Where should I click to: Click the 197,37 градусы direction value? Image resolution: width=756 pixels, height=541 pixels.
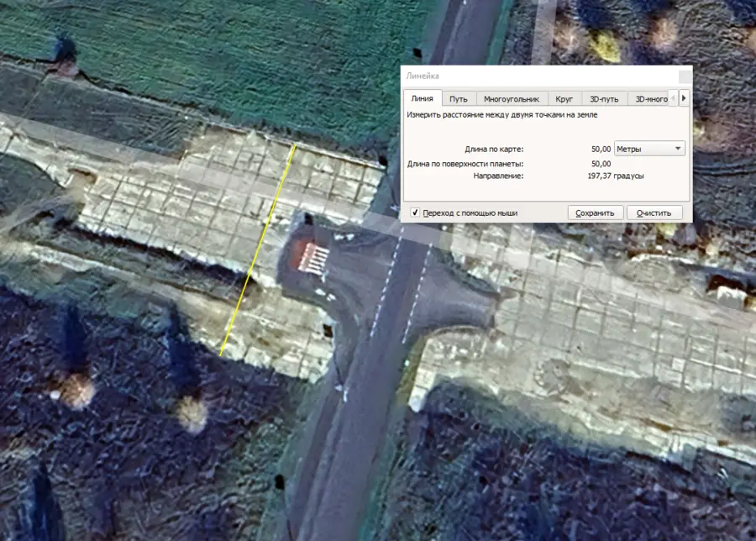(x=615, y=176)
